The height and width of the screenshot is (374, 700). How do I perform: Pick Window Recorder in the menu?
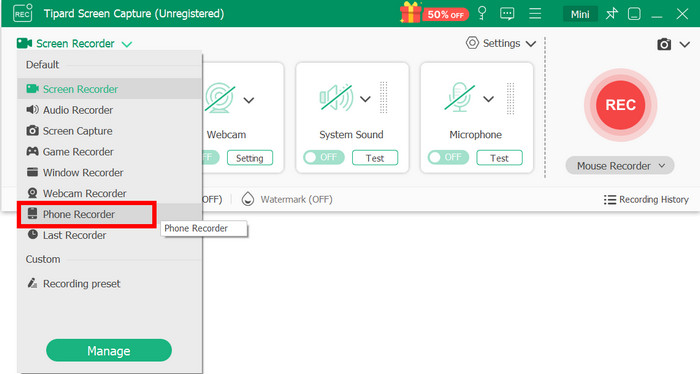[x=109, y=172]
